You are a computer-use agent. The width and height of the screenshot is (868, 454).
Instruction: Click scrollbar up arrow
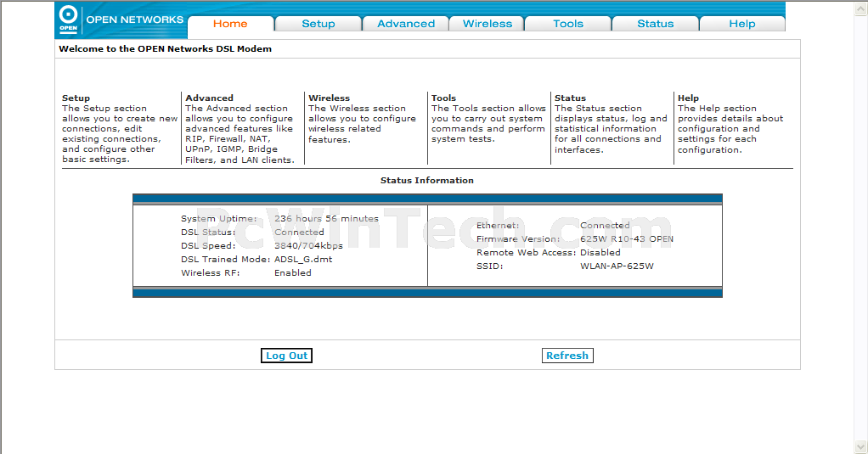click(861, 8)
